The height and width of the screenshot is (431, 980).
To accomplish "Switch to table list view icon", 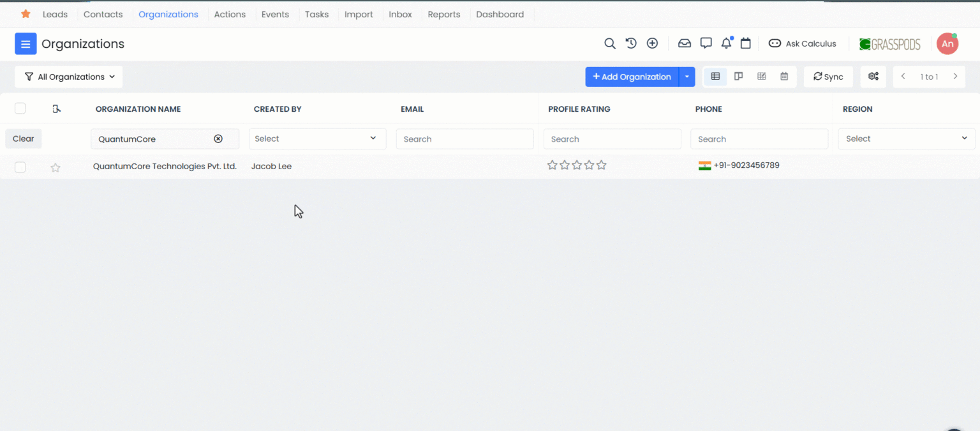I will click(715, 77).
